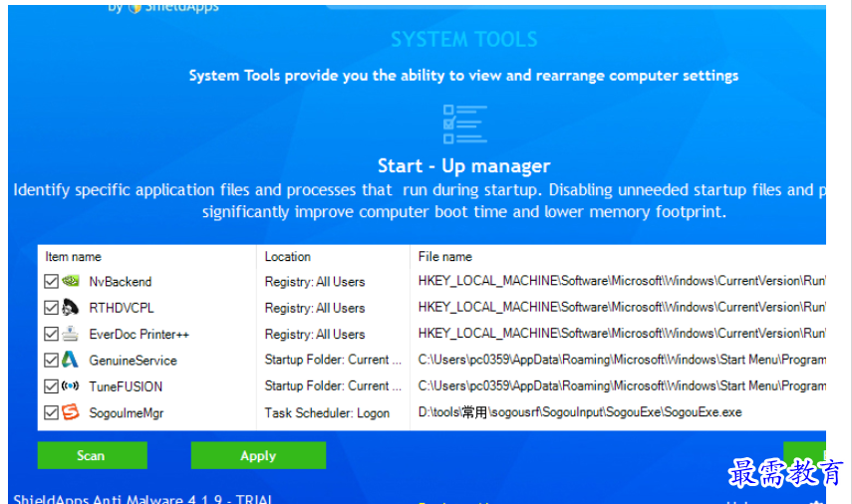Click the File name column header
Viewport: 852px width, 504px height.
445,256
